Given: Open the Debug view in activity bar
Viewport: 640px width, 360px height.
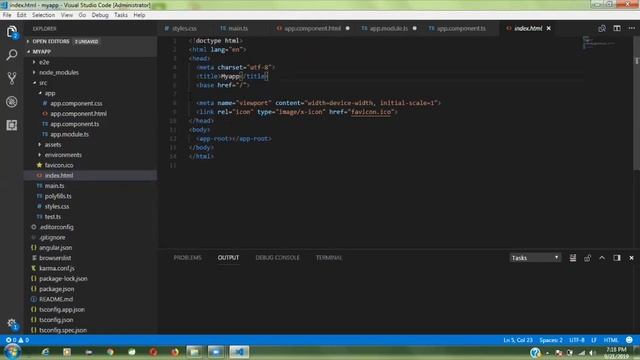Looking at the screenshot, I should (x=11, y=102).
